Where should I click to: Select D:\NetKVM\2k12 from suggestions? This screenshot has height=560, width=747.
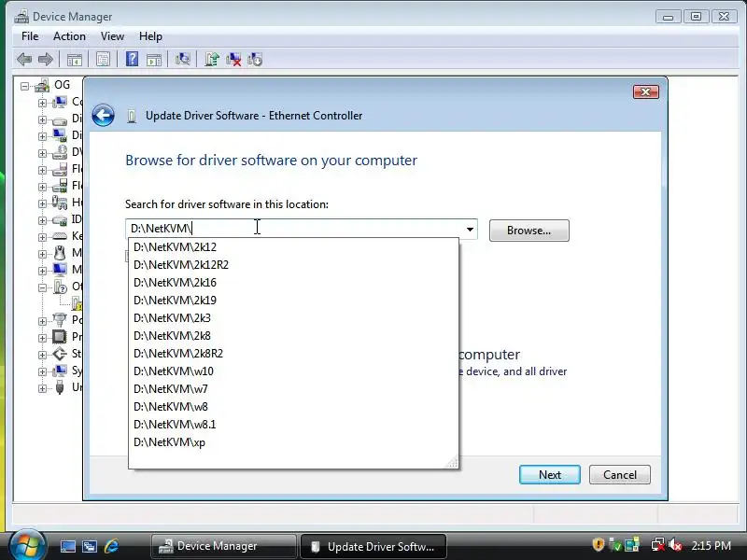point(293,247)
